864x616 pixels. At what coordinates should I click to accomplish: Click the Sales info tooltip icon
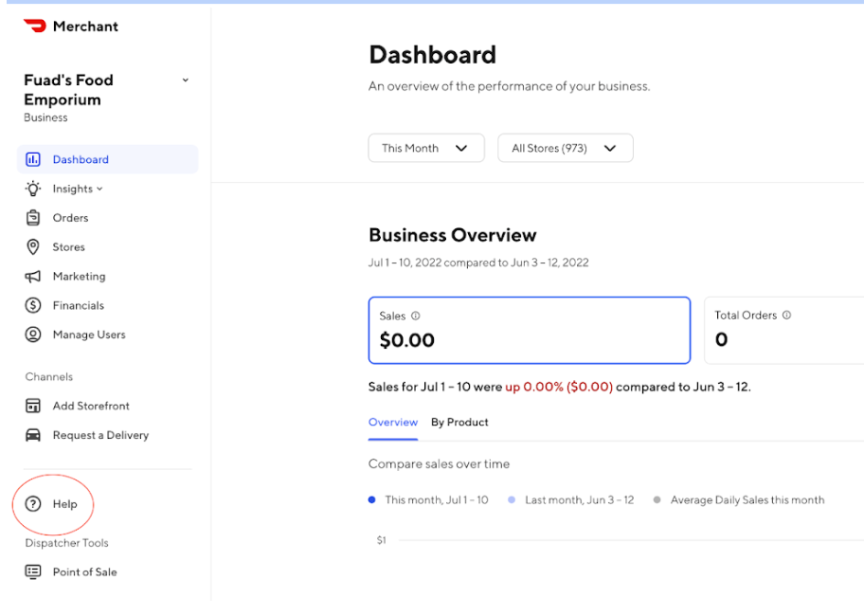(416, 317)
